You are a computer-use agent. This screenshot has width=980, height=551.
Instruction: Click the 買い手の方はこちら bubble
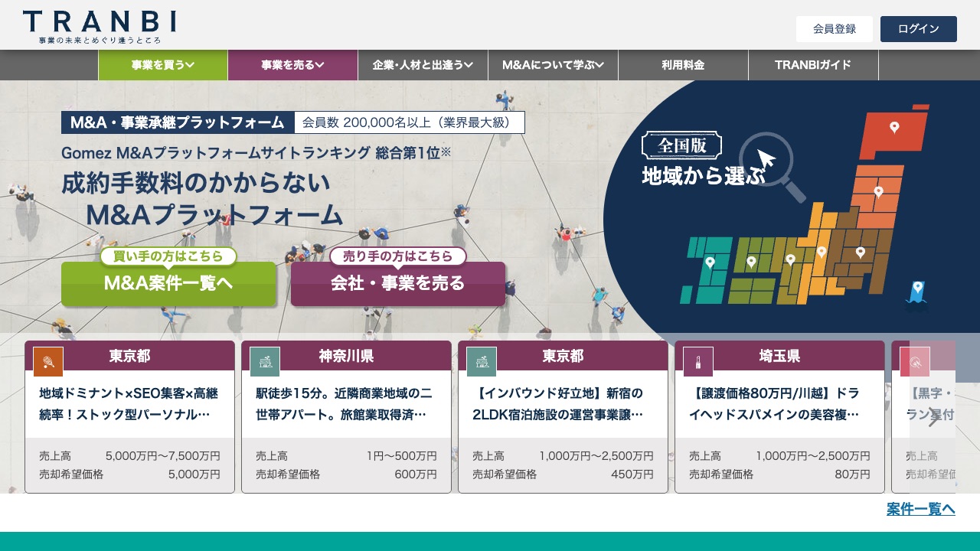(x=168, y=256)
